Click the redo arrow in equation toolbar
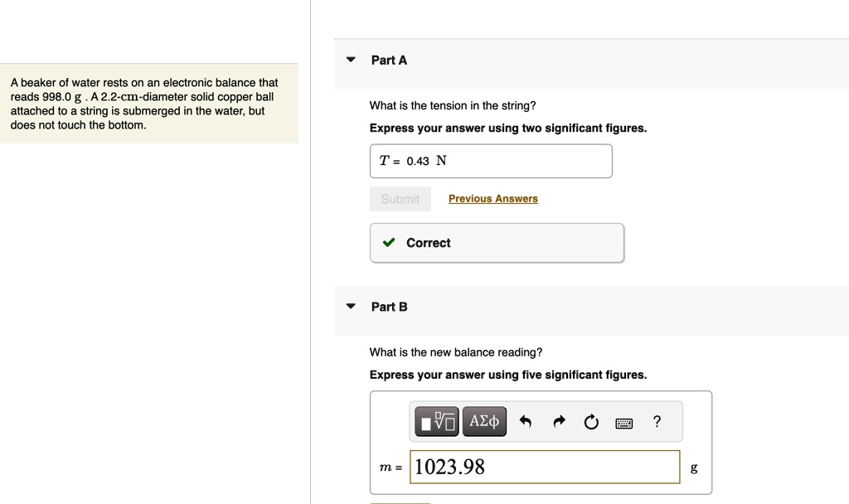 coord(559,421)
